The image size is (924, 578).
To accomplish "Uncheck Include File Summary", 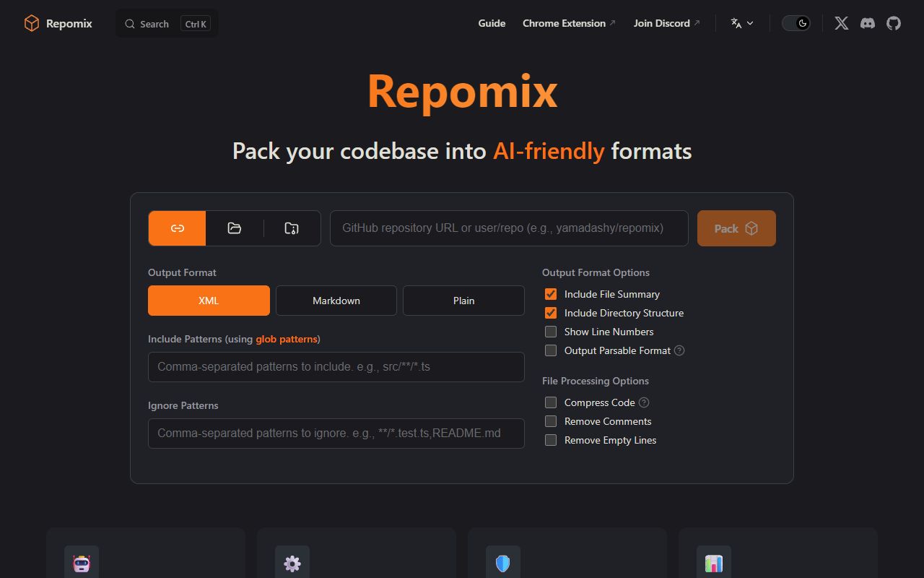I will tap(551, 294).
